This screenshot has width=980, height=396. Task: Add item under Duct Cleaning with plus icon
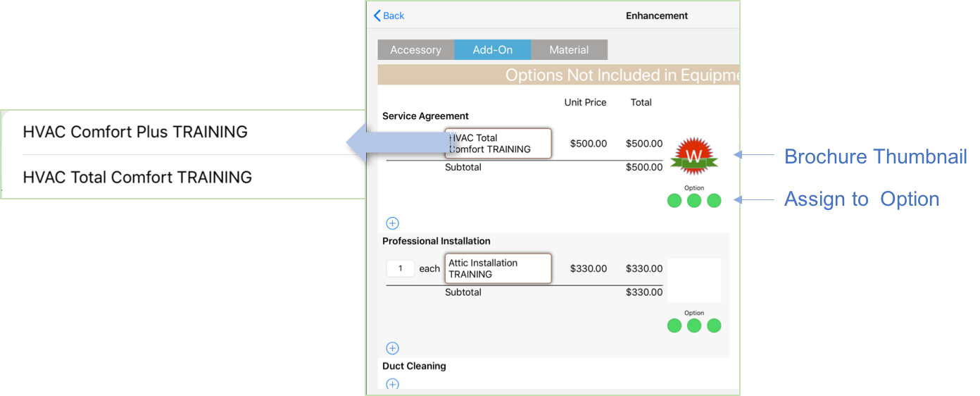coord(393,384)
